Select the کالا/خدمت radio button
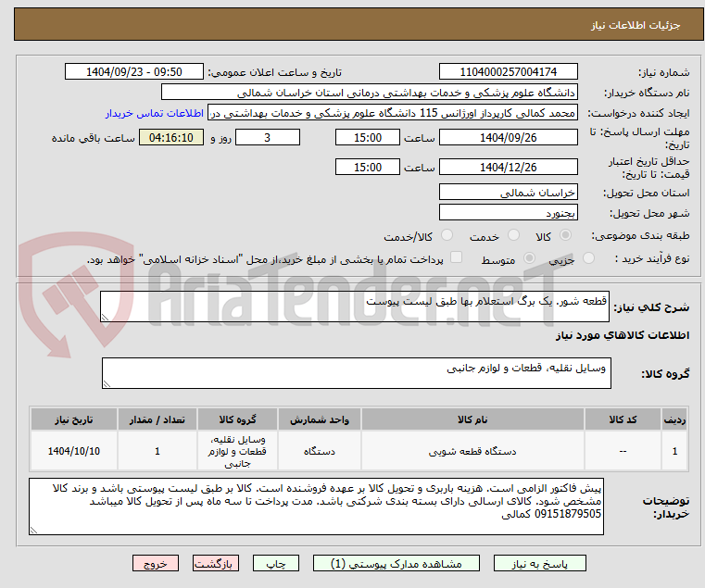Viewport: 705px width, 588px height. point(447,235)
